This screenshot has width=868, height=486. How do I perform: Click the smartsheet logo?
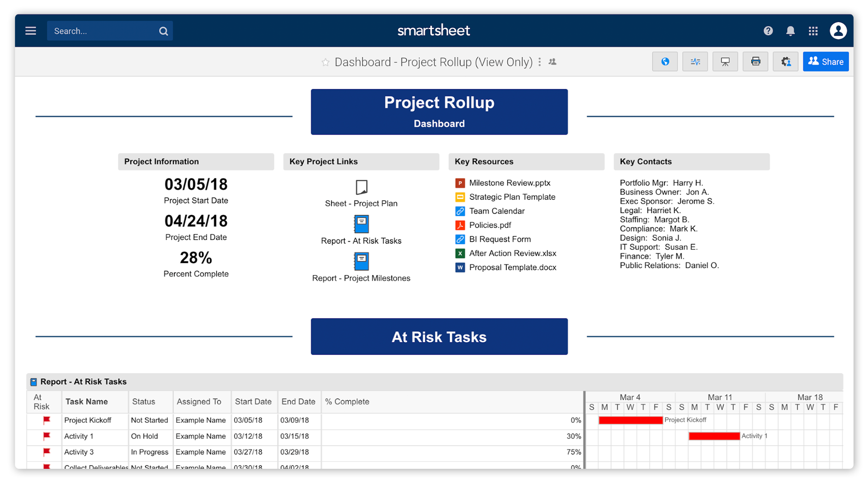[434, 31]
